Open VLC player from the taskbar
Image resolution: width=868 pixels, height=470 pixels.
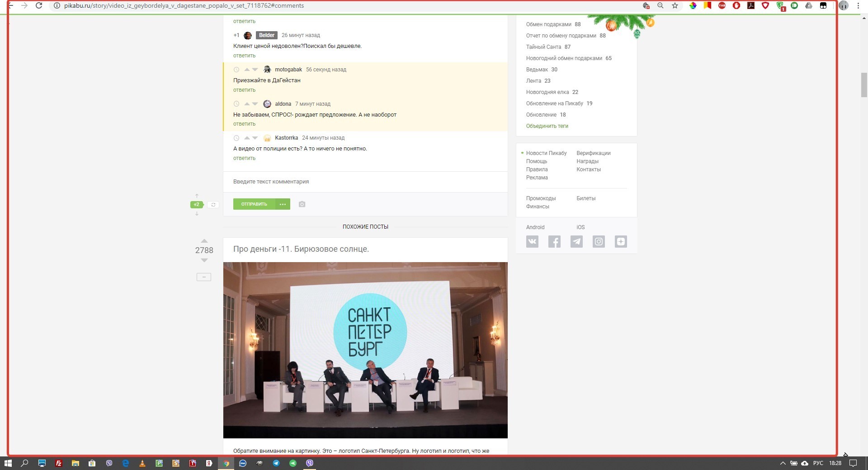[x=142, y=463]
